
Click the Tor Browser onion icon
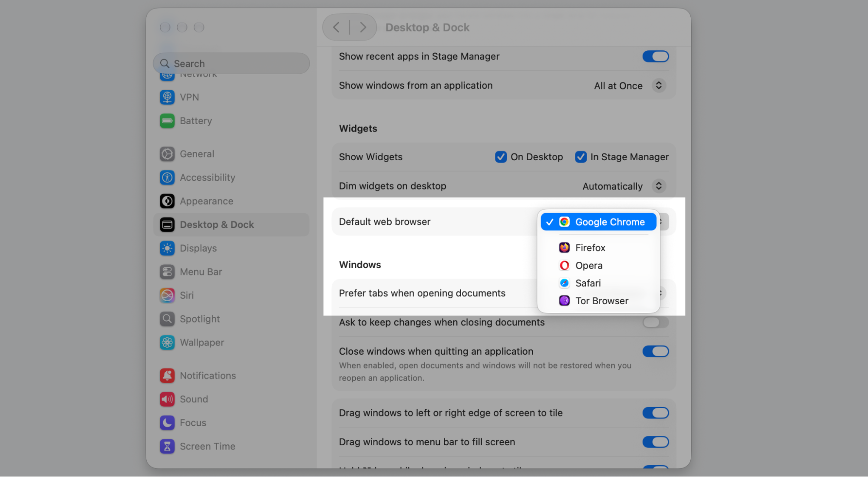564,301
